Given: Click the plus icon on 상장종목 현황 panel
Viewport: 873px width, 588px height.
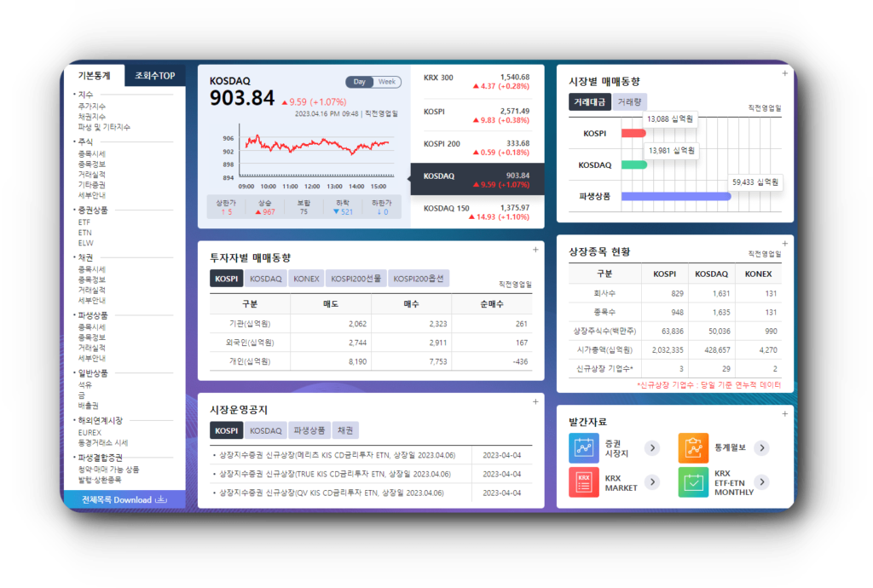Looking at the screenshot, I should 784,244.
